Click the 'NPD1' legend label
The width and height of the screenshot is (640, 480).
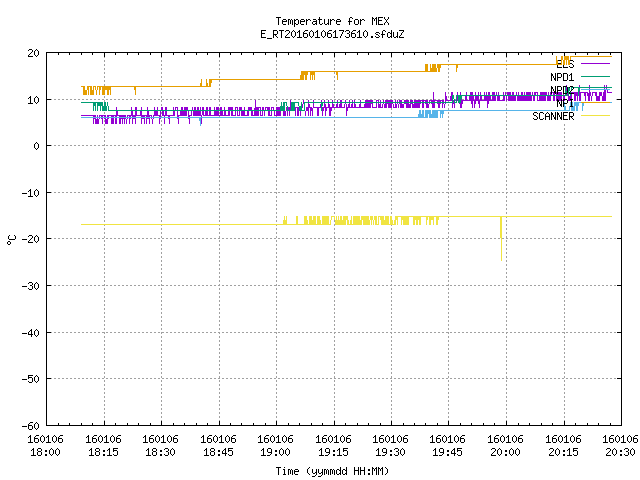coord(562,77)
